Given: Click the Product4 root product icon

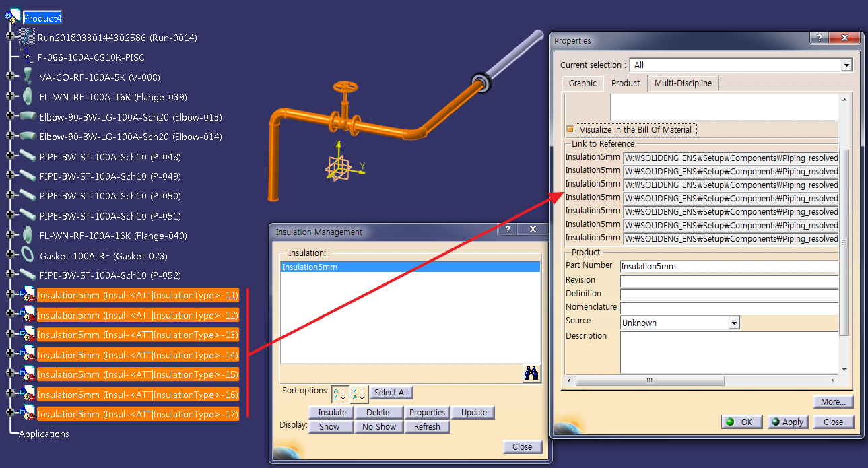Looking at the screenshot, I should (x=13, y=18).
